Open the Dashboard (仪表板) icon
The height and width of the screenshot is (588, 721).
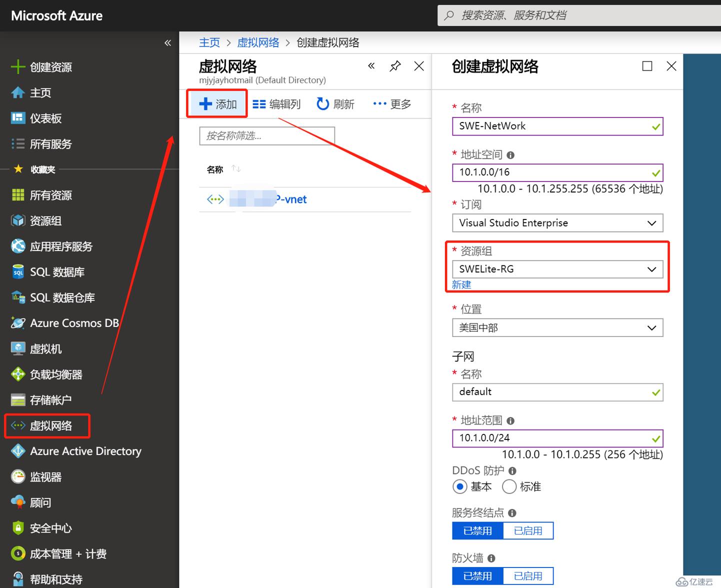tap(18, 118)
